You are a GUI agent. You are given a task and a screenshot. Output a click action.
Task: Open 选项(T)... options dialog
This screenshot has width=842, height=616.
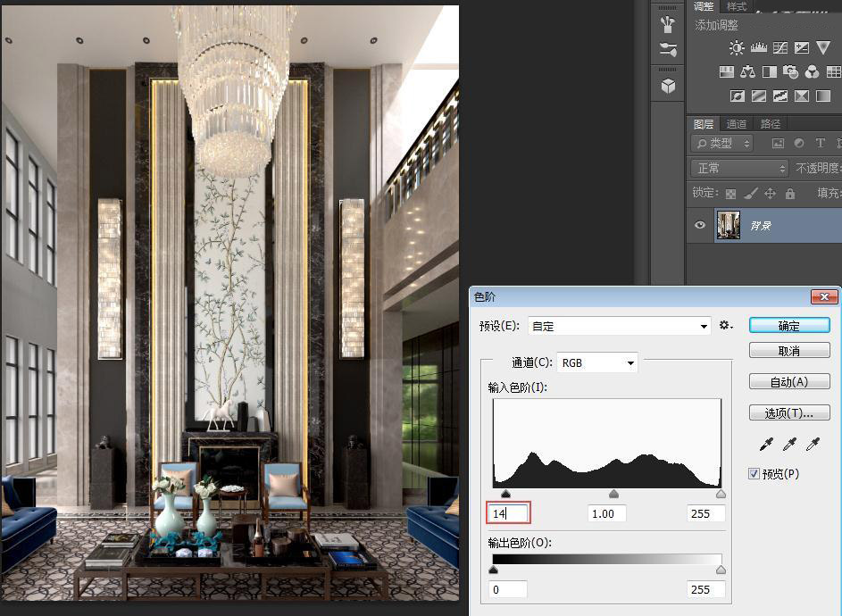point(789,413)
